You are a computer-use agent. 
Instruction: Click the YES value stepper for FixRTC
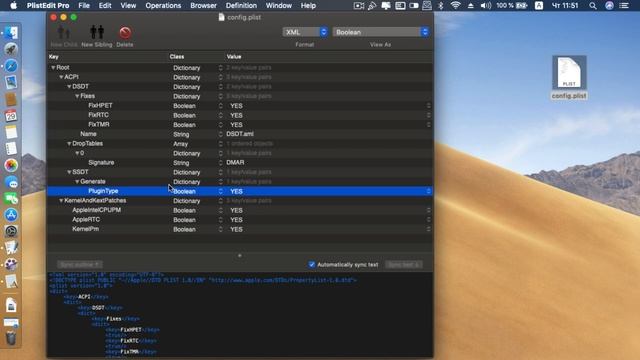(x=428, y=115)
